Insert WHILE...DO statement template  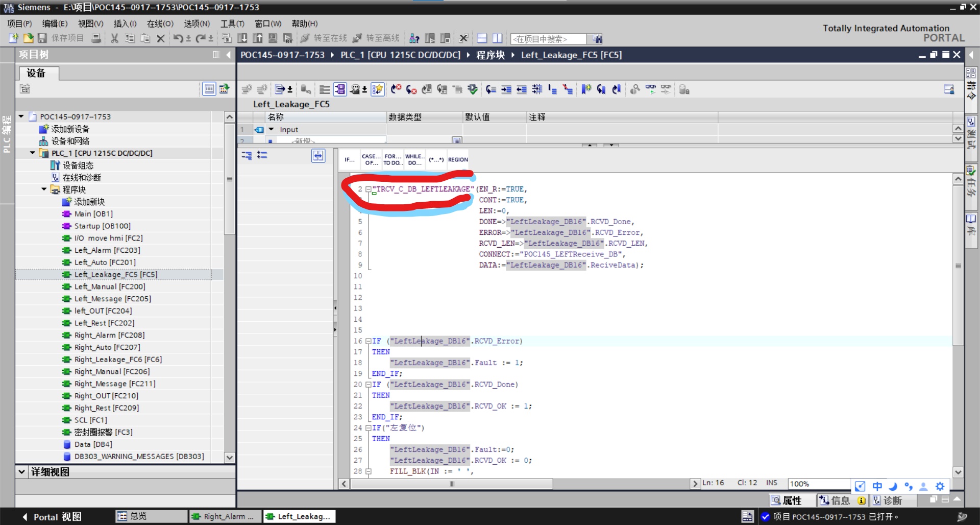414,159
